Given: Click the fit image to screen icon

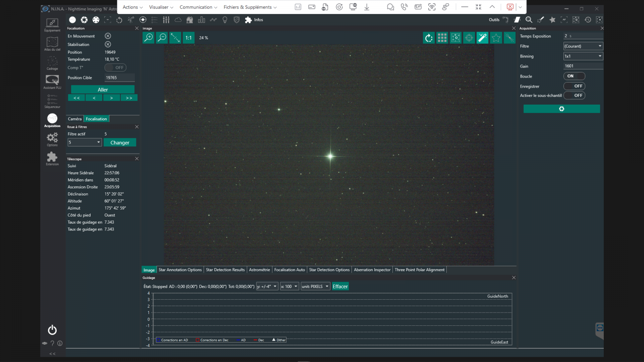Looking at the screenshot, I should pos(175,37).
